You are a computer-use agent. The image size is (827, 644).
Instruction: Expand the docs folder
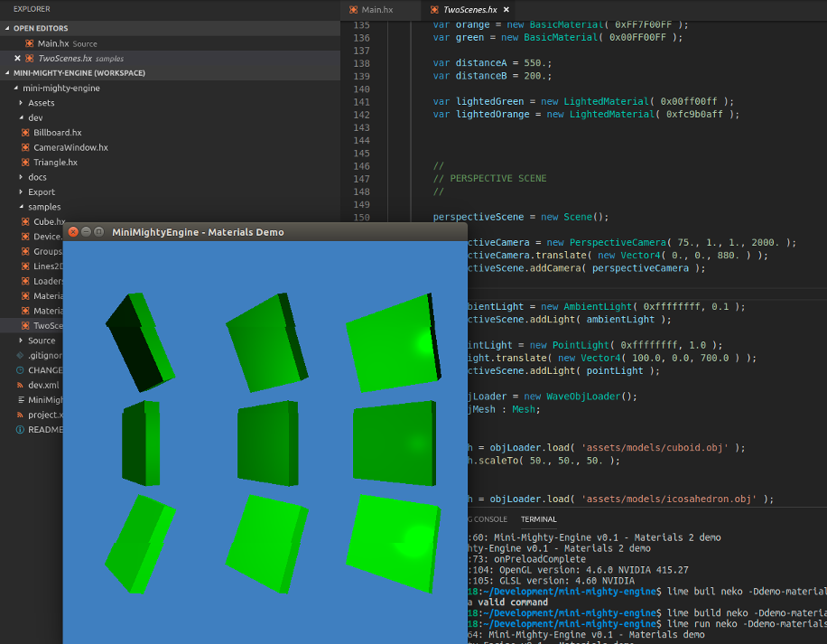[x=21, y=177]
